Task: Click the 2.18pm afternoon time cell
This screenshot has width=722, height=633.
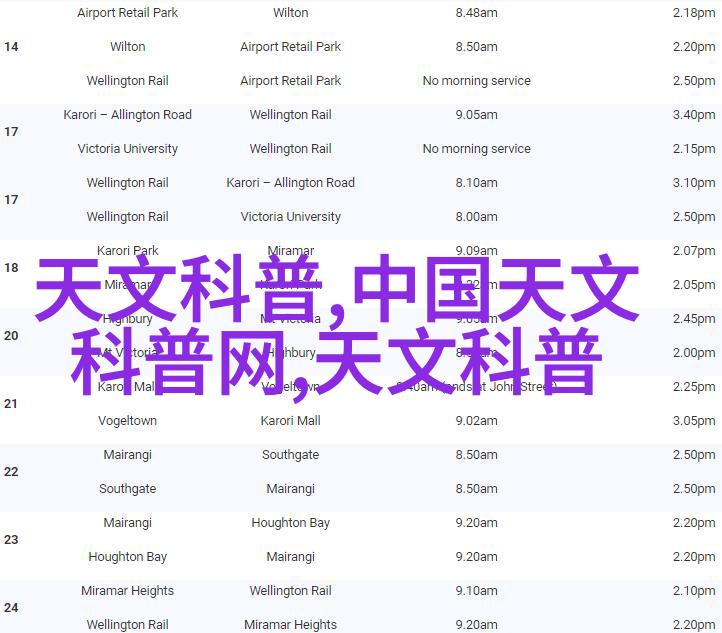Action: pos(693,13)
